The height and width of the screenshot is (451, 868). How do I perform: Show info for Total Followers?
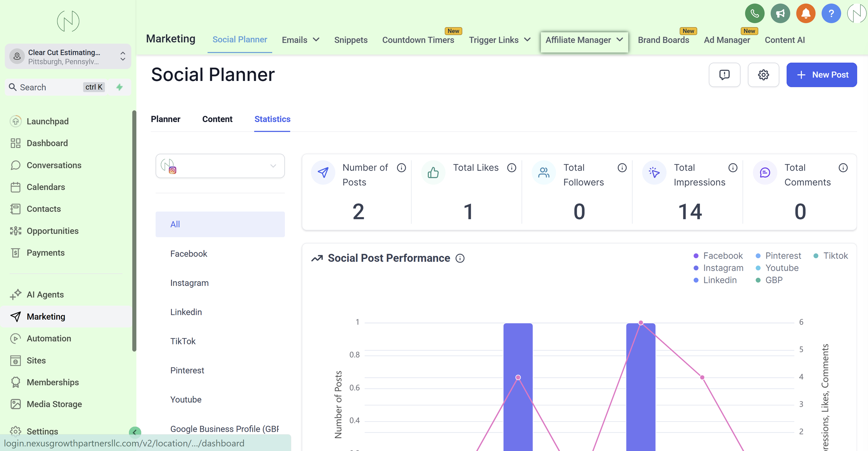pyautogui.click(x=622, y=168)
